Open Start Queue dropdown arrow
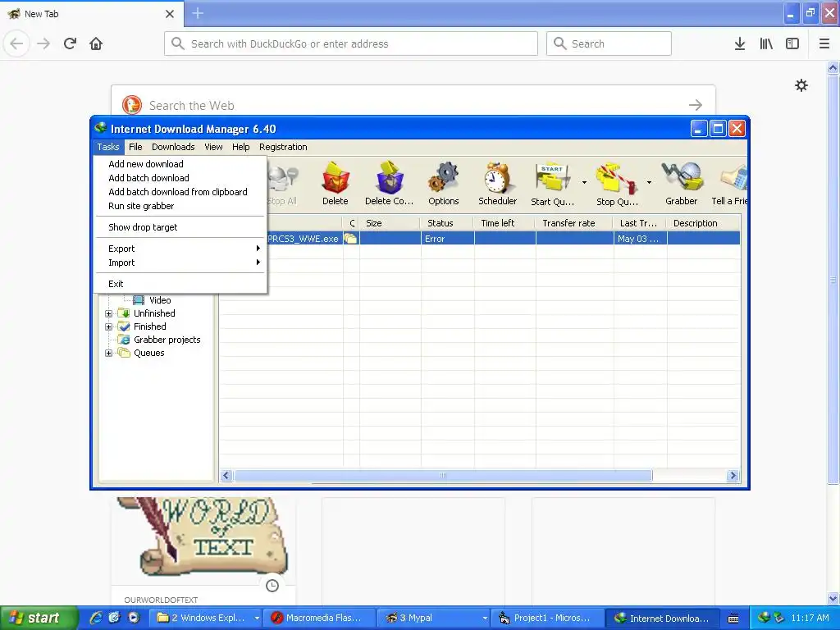This screenshot has height=630, width=840. click(584, 183)
